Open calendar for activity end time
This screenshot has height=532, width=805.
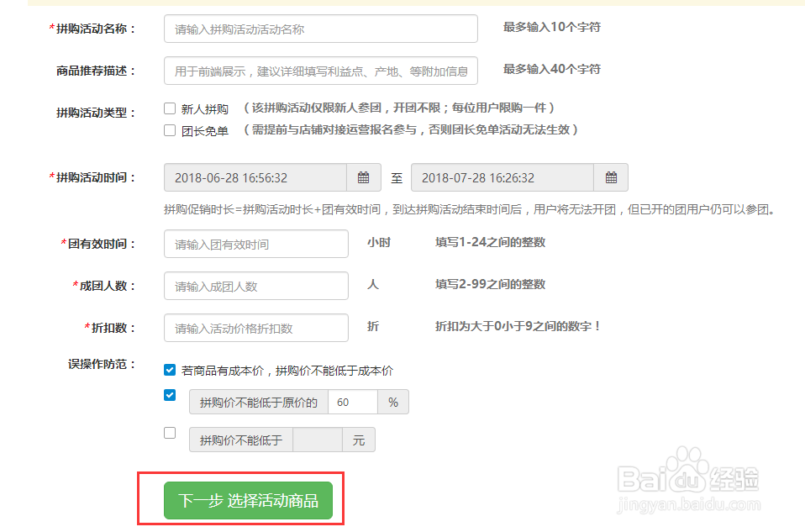611,177
